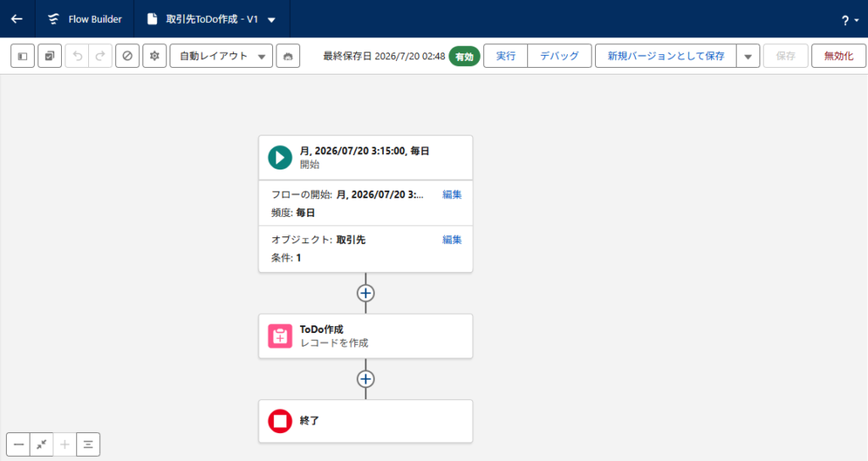Click the back arrow icon
This screenshot has height=461, width=868.
pyautogui.click(x=17, y=19)
